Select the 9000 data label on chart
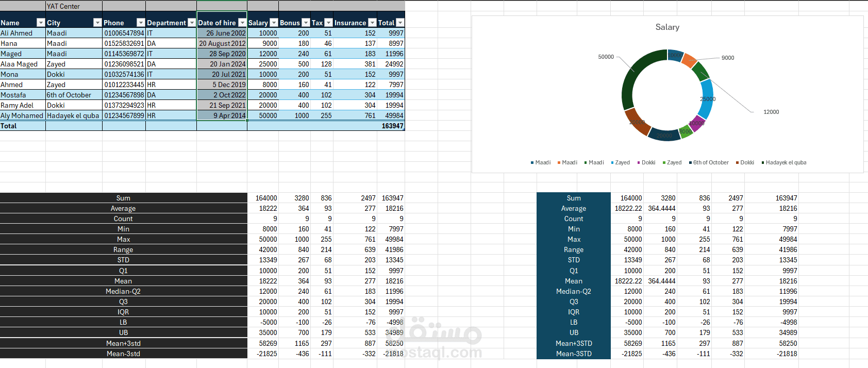This screenshot has height=368, width=868. pos(728,58)
